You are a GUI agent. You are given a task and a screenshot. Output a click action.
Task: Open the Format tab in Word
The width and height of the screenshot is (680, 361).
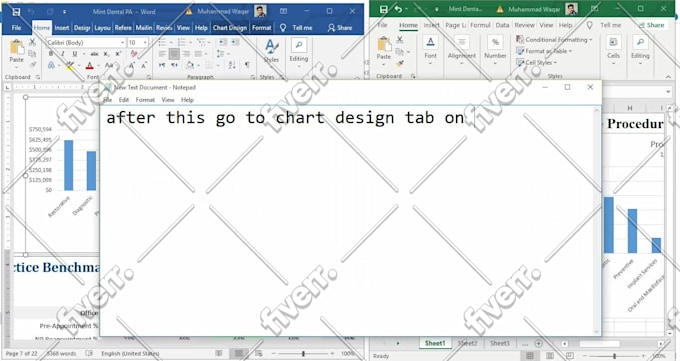pos(262,27)
